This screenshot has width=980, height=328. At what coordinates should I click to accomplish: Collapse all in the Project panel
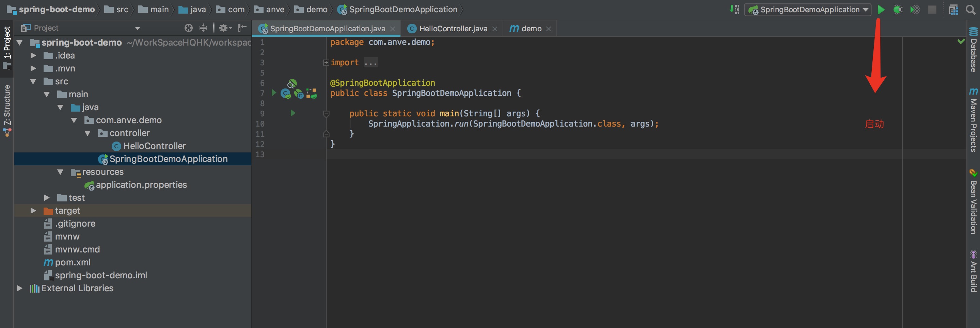click(204, 28)
